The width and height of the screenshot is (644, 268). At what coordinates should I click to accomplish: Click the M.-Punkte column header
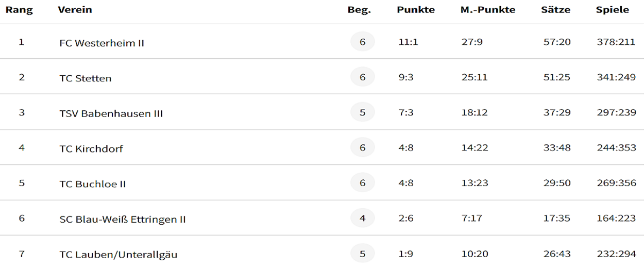[x=488, y=10]
